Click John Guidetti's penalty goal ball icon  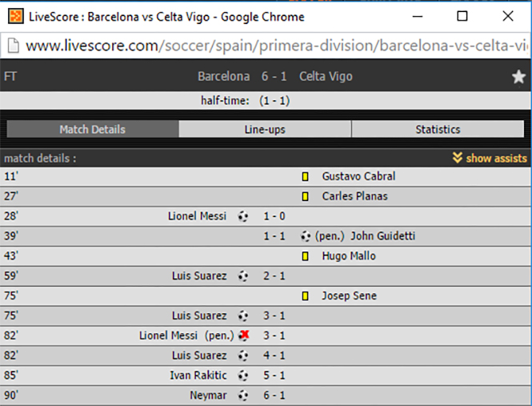306,236
